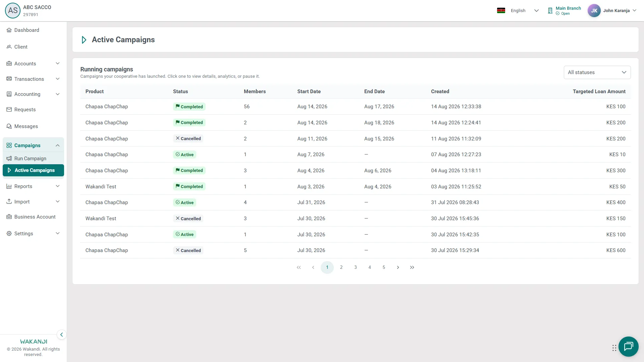
Task: Click the JK user avatar
Action: coord(594,11)
